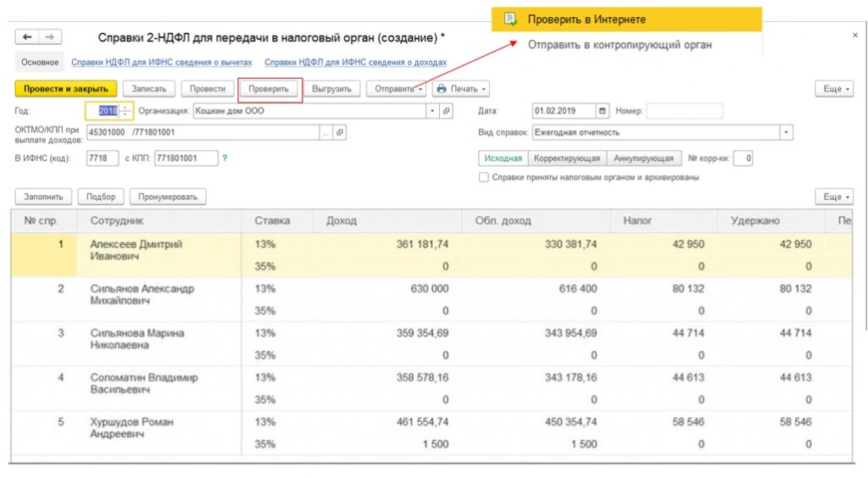
Task: Click into the Номер input field
Action: coord(684,111)
